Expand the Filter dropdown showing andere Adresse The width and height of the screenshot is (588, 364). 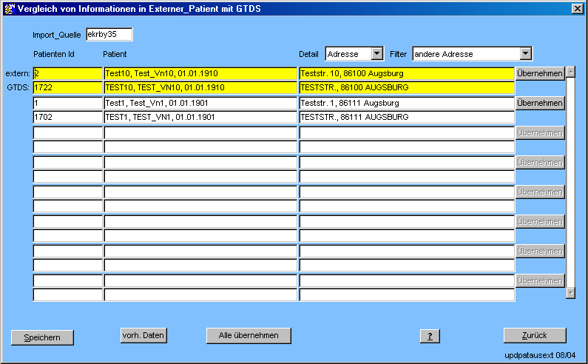(x=525, y=54)
